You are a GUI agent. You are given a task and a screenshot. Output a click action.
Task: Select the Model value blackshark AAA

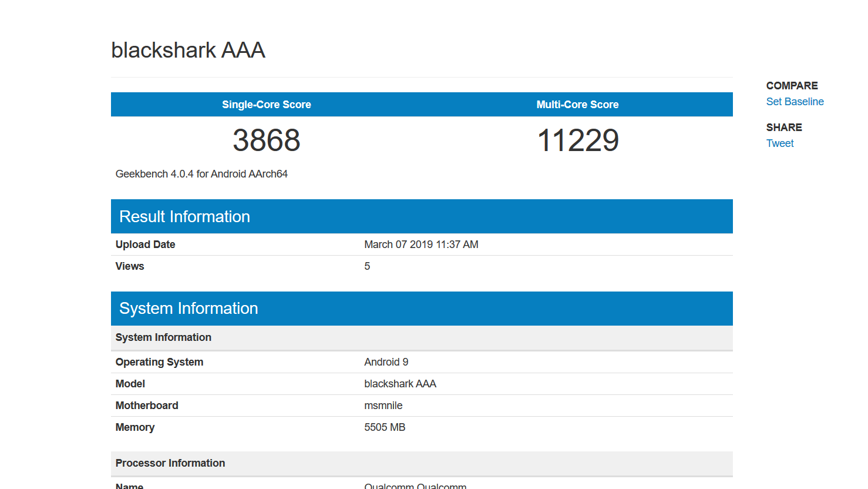400,384
